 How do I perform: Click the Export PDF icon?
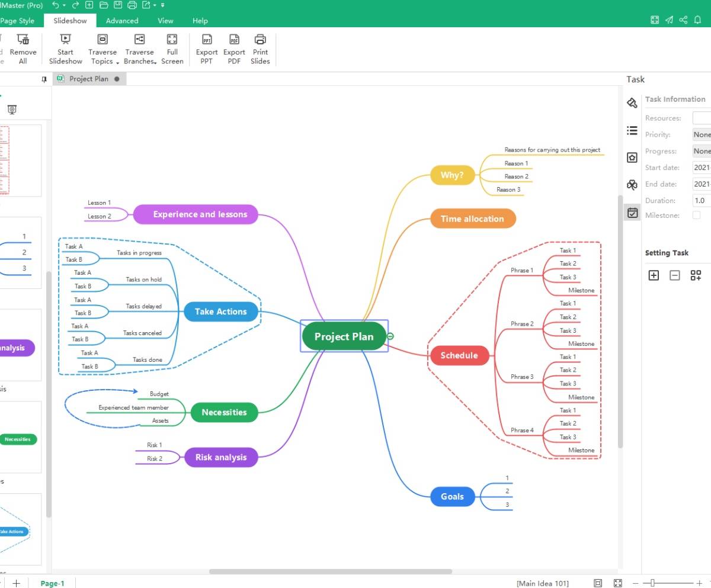[x=234, y=40]
